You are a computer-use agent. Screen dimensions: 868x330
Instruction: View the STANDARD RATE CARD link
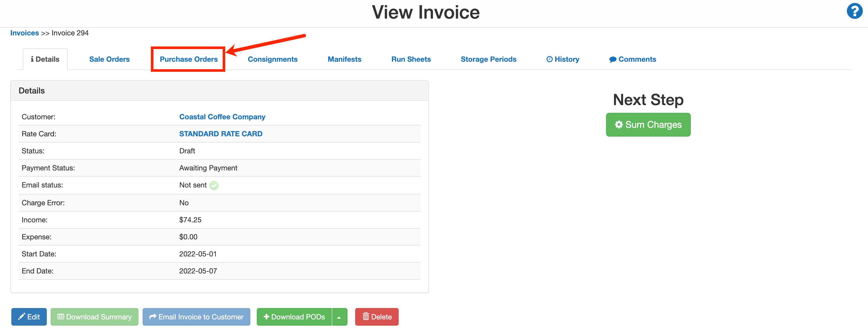coord(220,134)
